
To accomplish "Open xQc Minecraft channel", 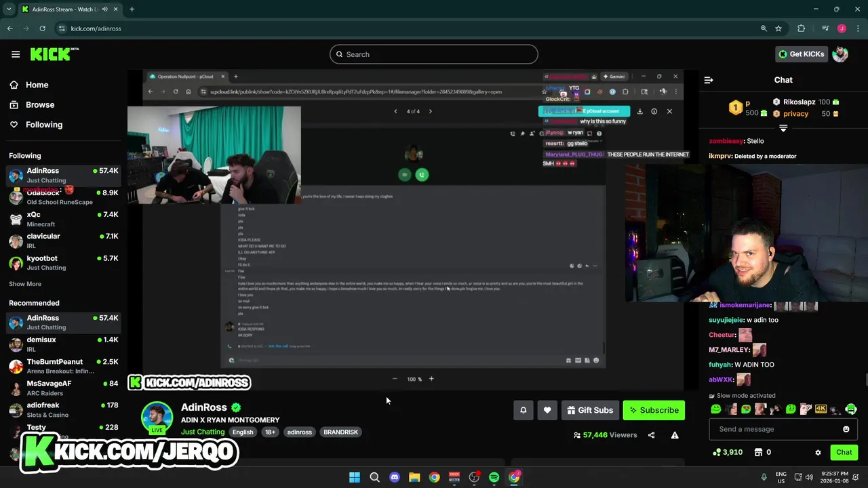I will point(64,219).
